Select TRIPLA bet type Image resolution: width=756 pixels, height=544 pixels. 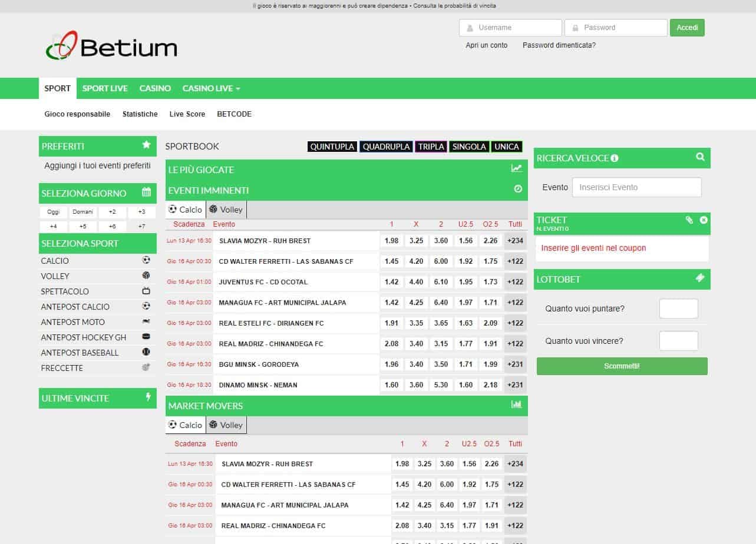point(431,147)
